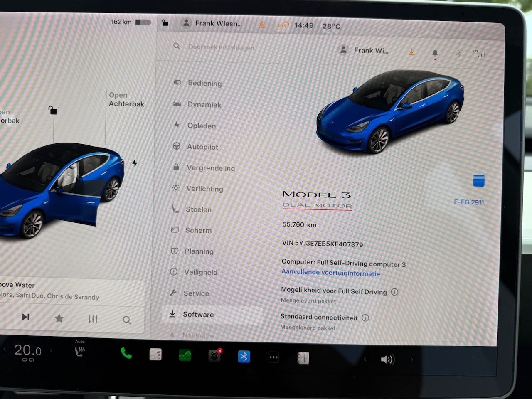Tap the 20.0 temperature climate display
The width and height of the screenshot is (532, 399).
(28, 350)
